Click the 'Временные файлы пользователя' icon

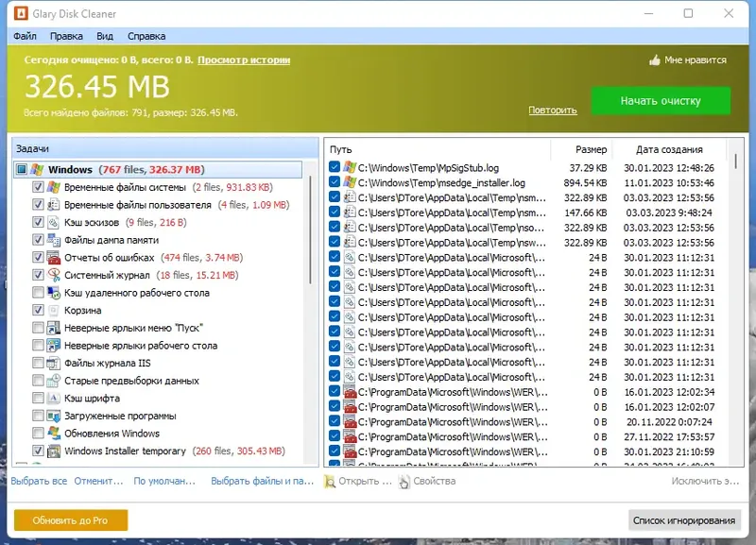click(54, 205)
